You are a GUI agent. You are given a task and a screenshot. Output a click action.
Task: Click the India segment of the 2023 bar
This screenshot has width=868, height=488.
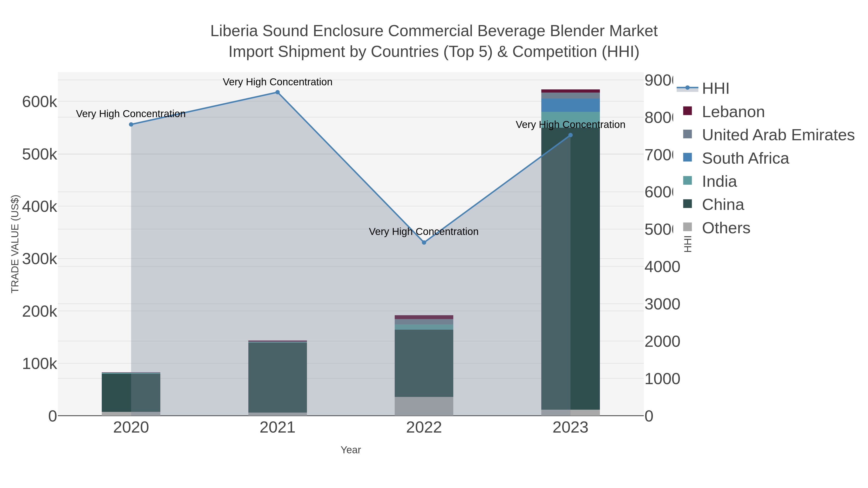click(x=570, y=120)
